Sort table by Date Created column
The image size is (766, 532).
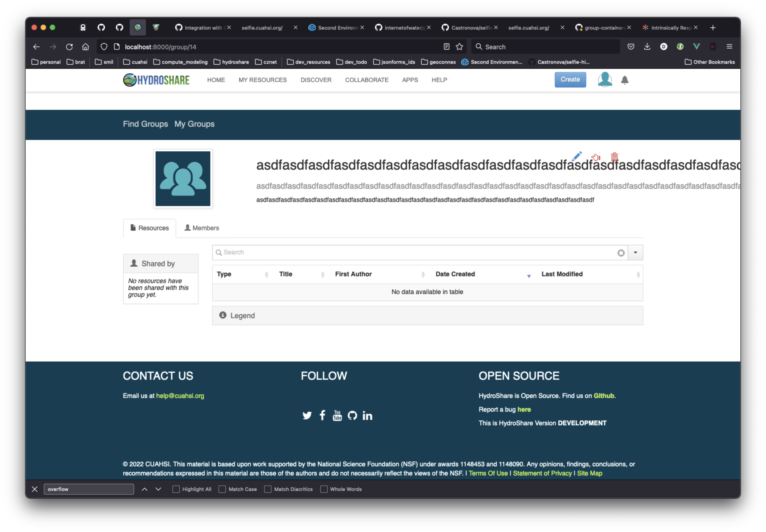pos(455,274)
